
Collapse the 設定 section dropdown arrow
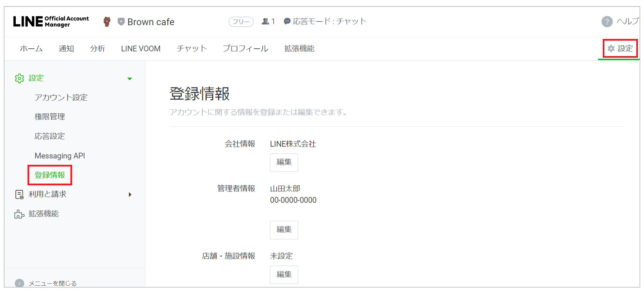coord(130,79)
